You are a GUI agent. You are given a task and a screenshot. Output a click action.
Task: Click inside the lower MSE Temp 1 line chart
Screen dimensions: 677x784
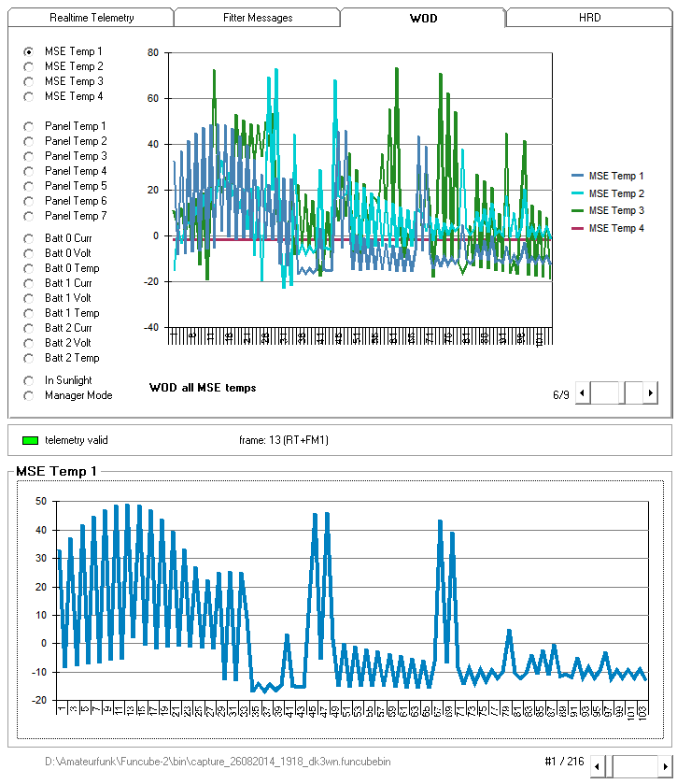pos(352,600)
